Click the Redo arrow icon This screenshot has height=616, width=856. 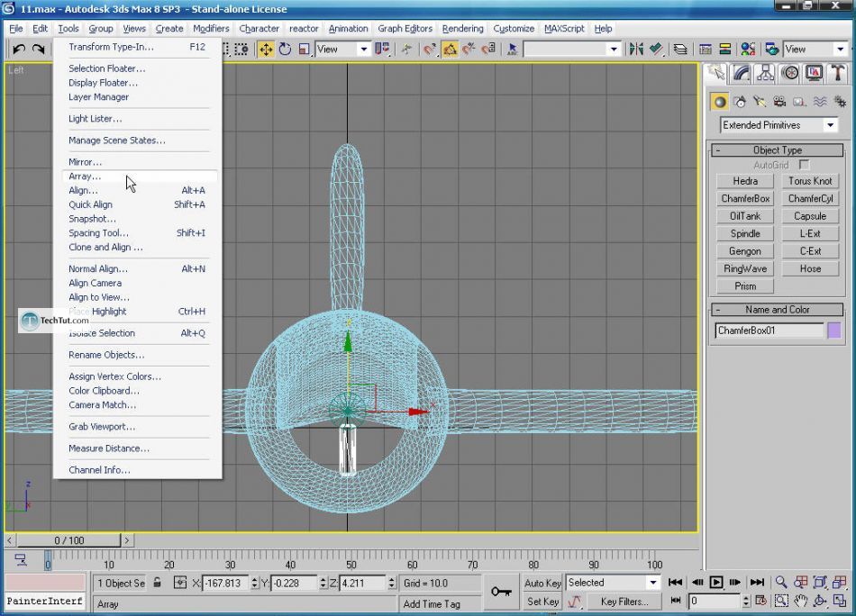38,50
